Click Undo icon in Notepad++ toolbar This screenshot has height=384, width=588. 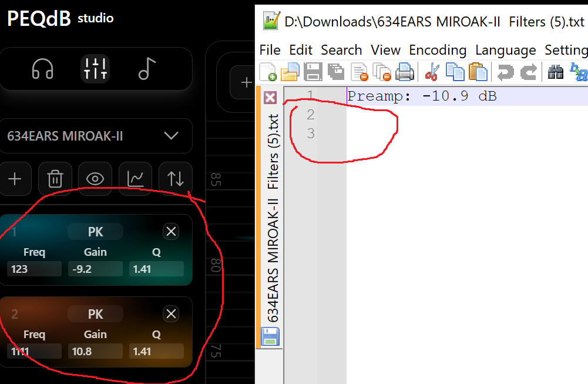coord(506,72)
